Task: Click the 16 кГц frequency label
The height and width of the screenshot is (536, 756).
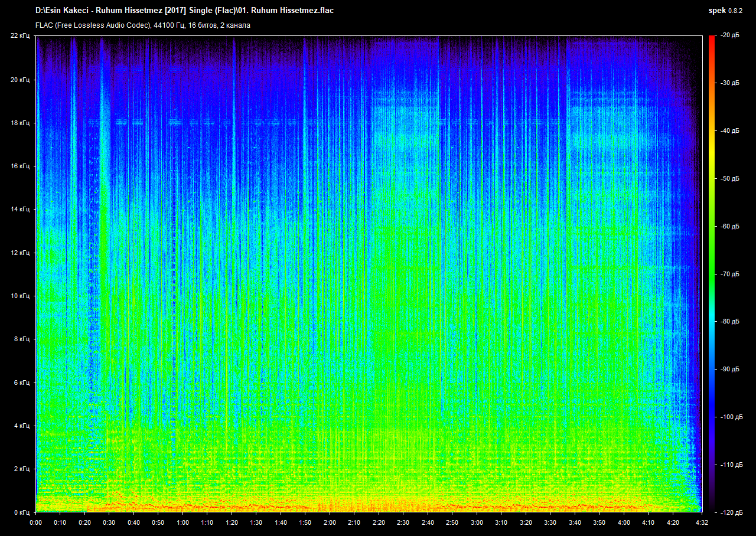Action: pyautogui.click(x=20, y=166)
